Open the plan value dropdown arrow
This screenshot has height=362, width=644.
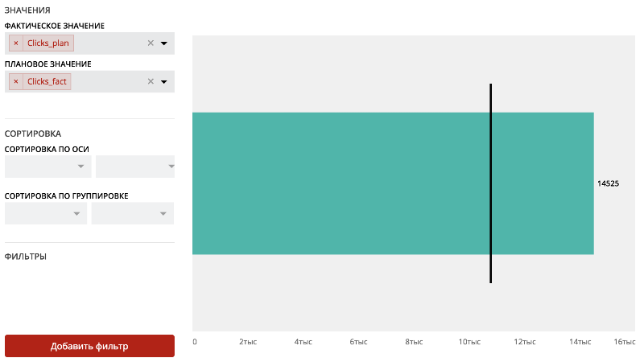[163, 81]
